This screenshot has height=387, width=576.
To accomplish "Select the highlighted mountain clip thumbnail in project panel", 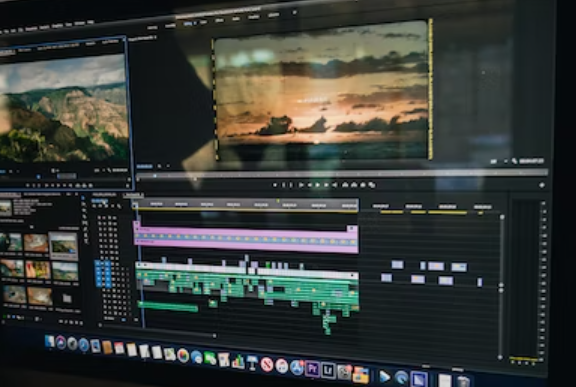I will point(64,245).
